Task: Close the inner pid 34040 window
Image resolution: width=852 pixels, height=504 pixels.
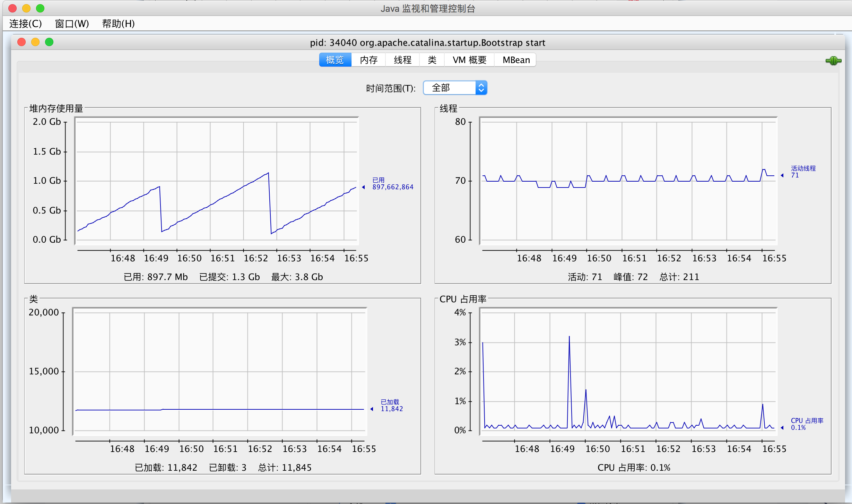Action: point(21,42)
